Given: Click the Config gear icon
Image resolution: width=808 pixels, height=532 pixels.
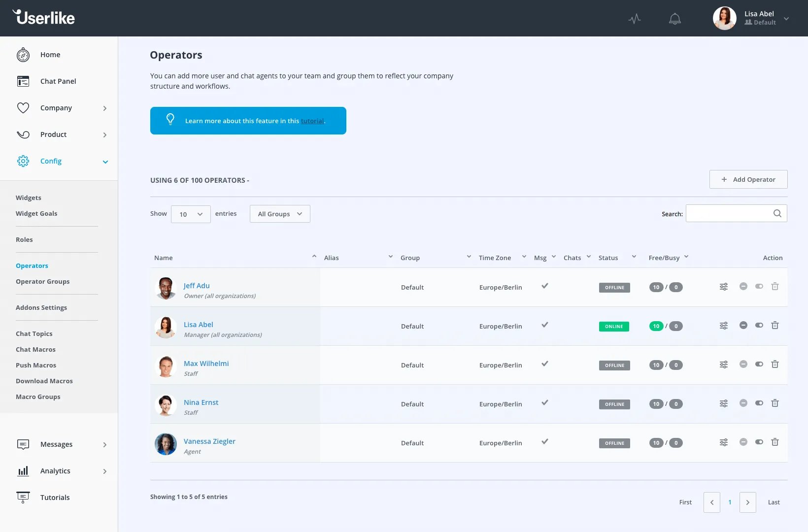Looking at the screenshot, I should 23,161.
